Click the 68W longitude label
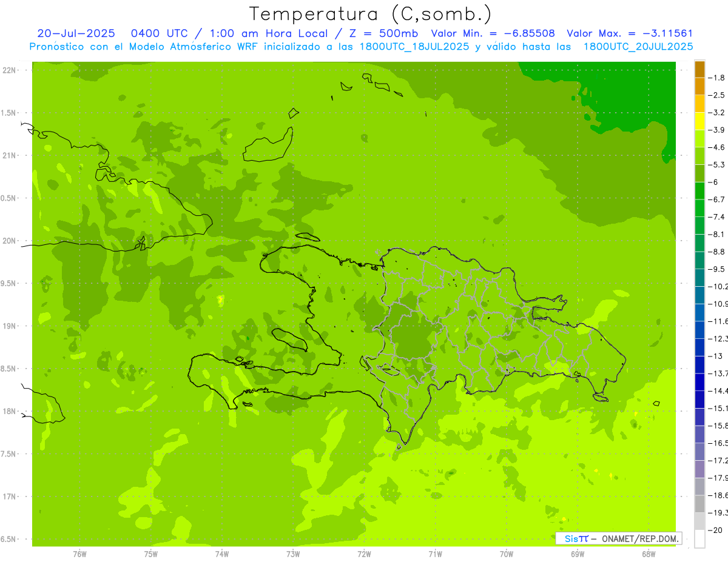The height and width of the screenshot is (562, 728). point(648,554)
